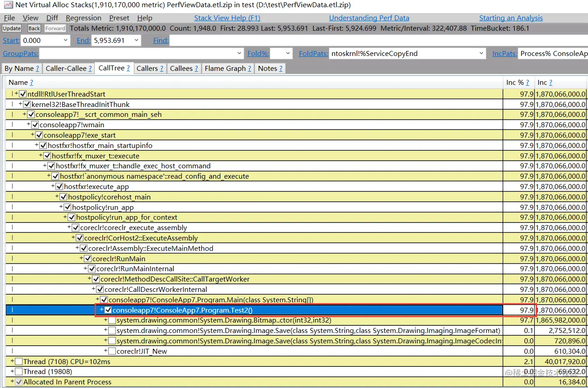Collapse the hostpolicy!corehost_main node

(x=57, y=197)
